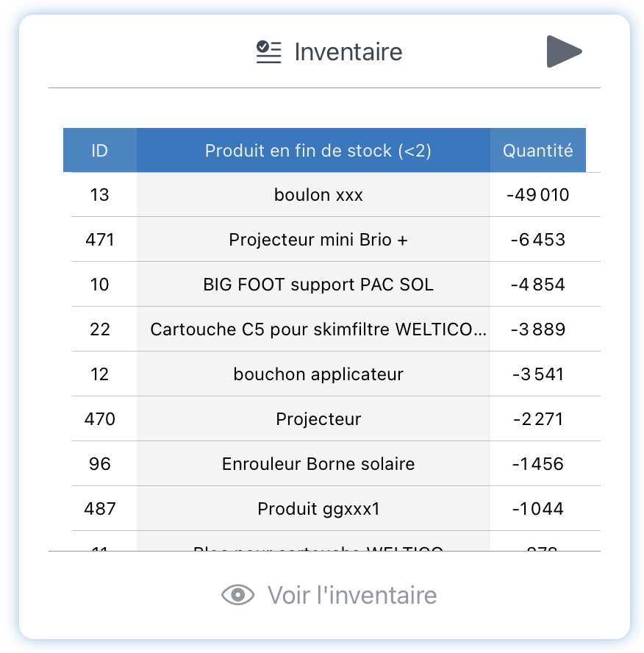This screenshot has width=644, height=653.
Task: Click the checklist icon next to Inventaire
Action: [268, 52]
